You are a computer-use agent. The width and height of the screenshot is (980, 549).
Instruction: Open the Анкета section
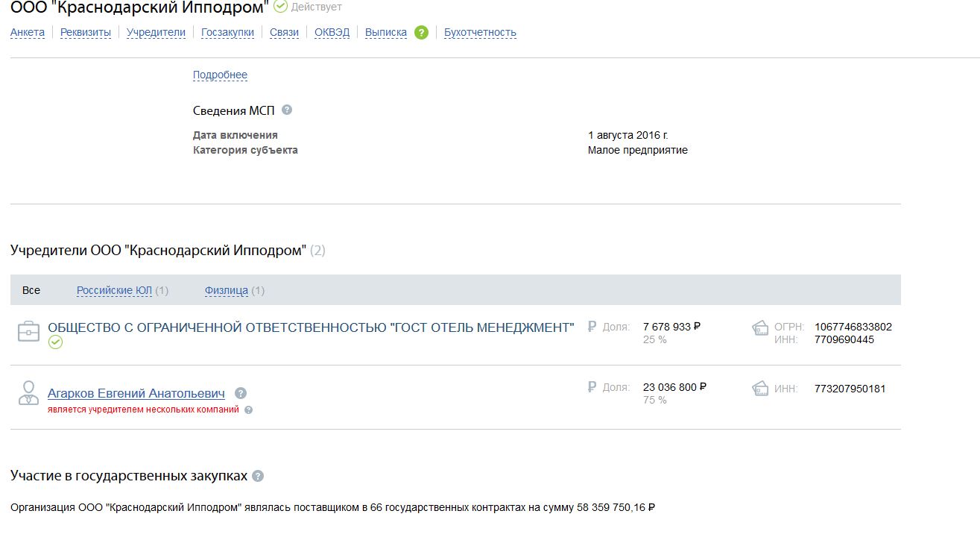[28, 32]
